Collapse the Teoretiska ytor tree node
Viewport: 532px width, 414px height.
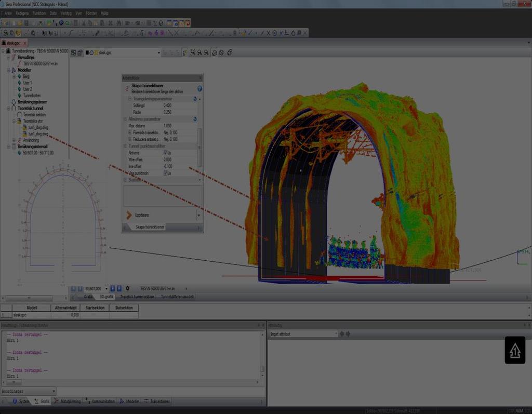coord(14,121)
